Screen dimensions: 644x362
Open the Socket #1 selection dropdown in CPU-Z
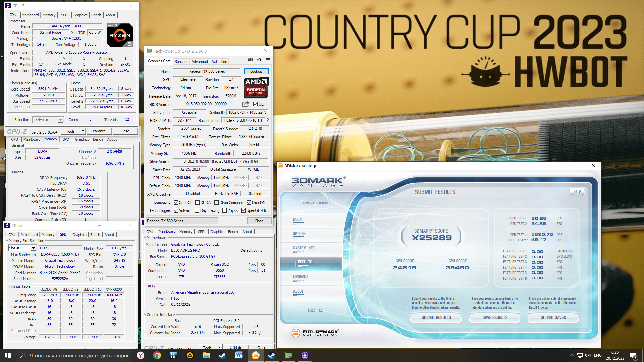coord(48,120)
